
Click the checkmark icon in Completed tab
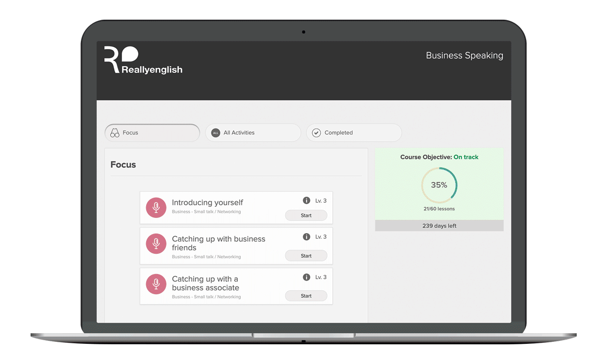317,133
